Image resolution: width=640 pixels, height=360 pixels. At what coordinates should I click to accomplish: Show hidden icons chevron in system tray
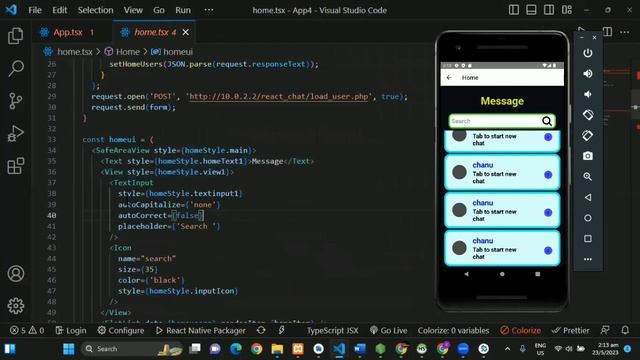(507, 349)
